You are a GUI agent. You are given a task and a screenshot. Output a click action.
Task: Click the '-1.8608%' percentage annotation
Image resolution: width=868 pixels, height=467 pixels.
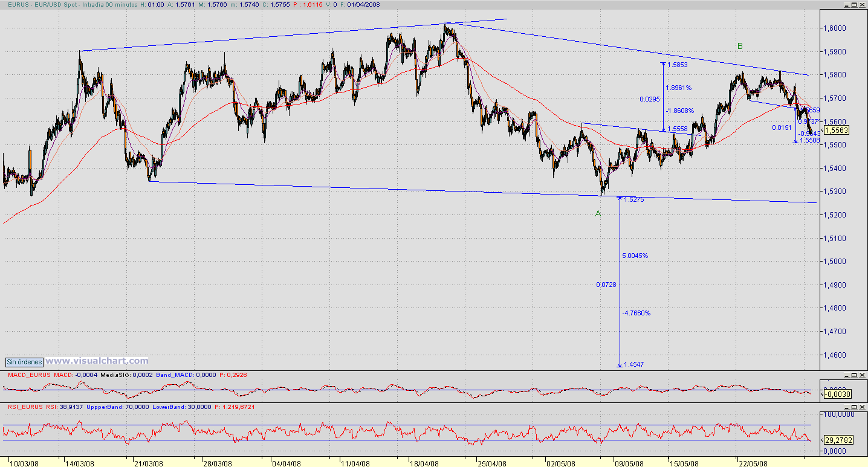[679, 111]
